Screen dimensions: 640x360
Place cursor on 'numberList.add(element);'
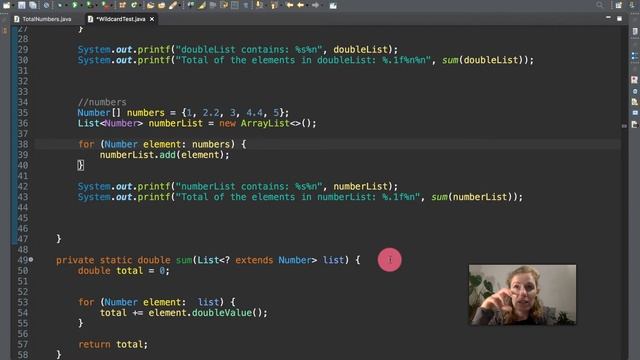point(164,155)
